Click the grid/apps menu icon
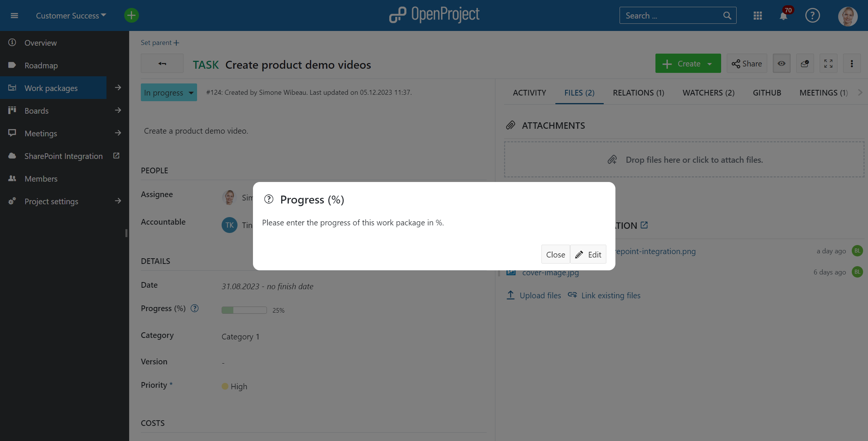Viewport: 868px width, 441px height. click(758, 15)
